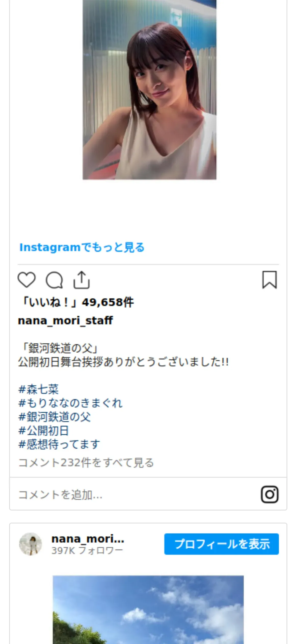The height and width of the screenshot is (644, 298).
Task: Click the プロフィールを表示 button
Action: pyautogui.click(x=222, y=544)
